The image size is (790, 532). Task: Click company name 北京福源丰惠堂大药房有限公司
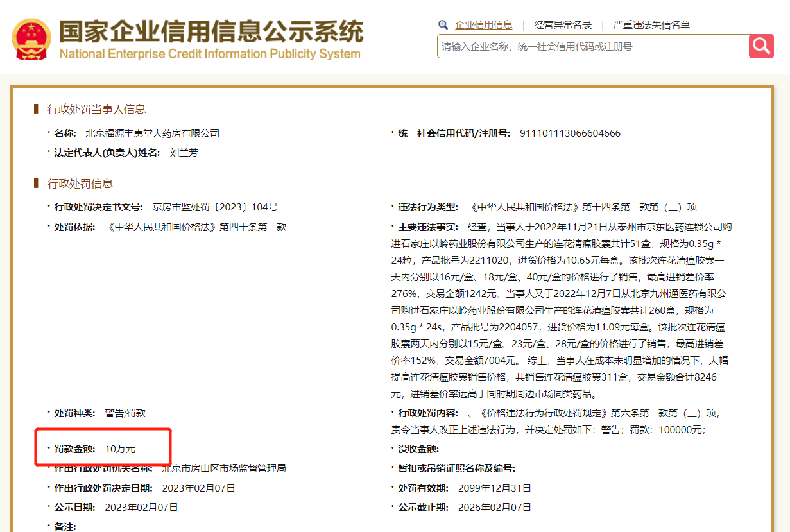(x=153, y=133)
